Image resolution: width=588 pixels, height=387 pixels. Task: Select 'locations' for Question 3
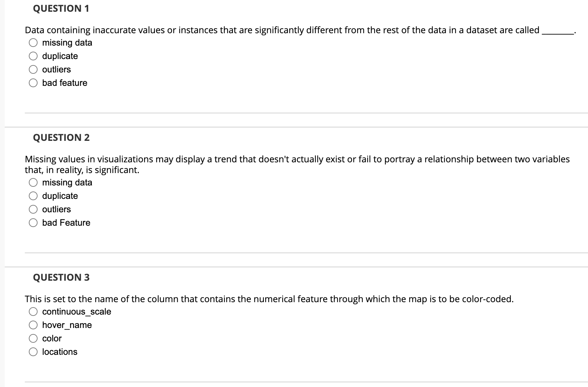point(33,351)
